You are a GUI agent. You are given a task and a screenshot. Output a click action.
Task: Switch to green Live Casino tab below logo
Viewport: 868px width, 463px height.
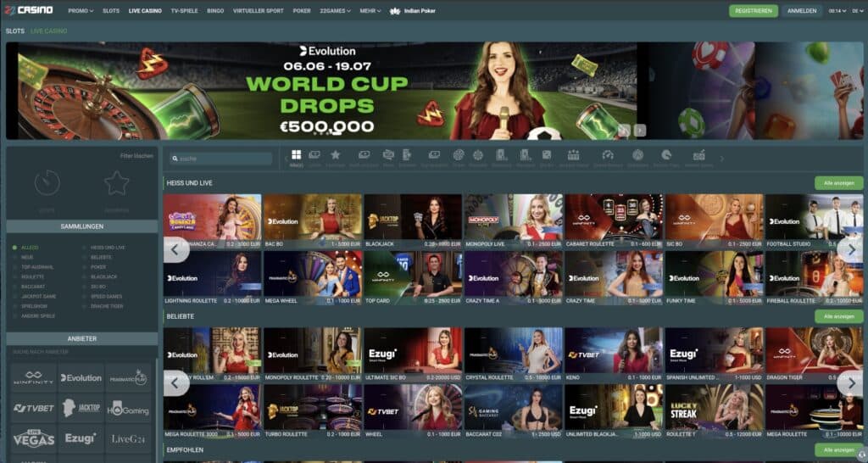coord(48,31)
